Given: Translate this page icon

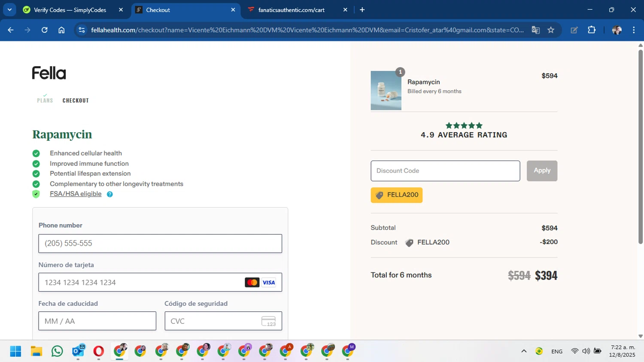Looking at the screenshot, I should (535, 30).
